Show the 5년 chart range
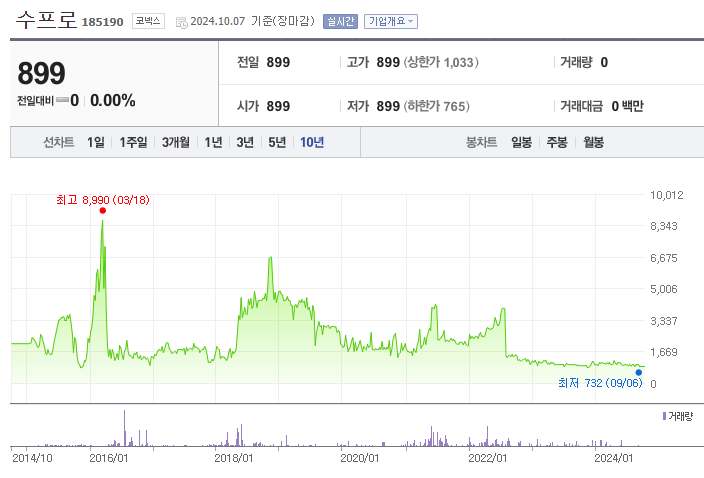 (277, 142)
